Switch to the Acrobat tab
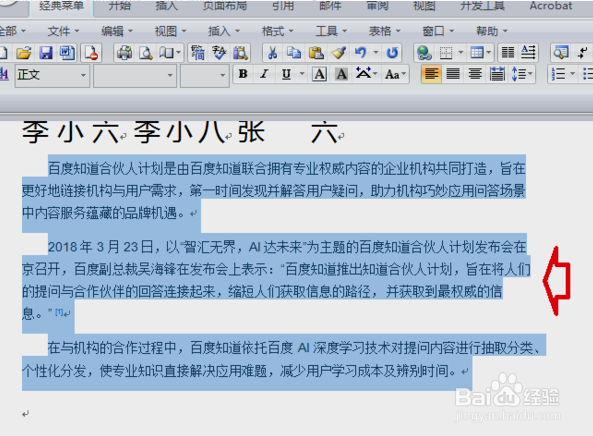 click(551, 6)
